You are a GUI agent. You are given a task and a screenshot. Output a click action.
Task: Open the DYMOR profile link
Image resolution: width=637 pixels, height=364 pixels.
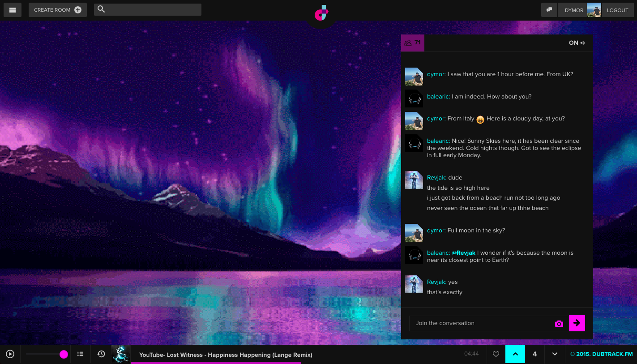[x=574, y=10]
